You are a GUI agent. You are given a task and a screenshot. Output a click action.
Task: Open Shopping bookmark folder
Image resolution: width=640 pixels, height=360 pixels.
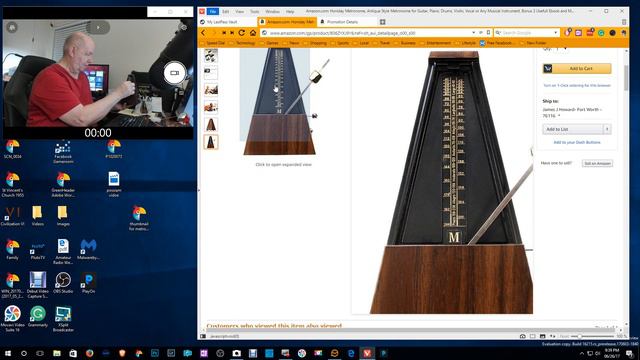point(315,43)
